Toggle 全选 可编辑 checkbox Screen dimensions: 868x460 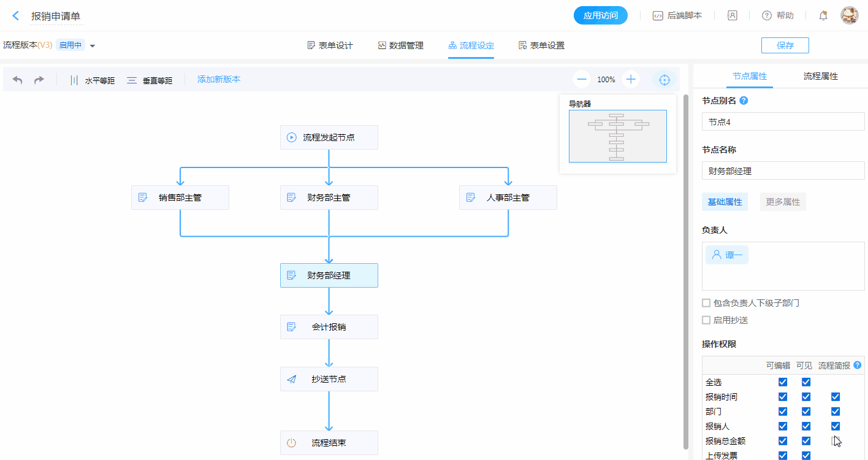[x=783, y=382]
